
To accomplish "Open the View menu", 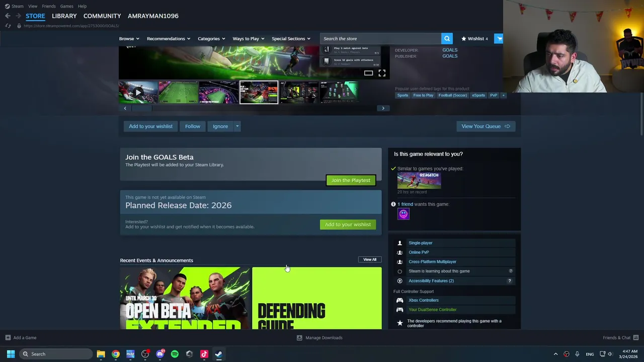I will (x=33, y=6).
